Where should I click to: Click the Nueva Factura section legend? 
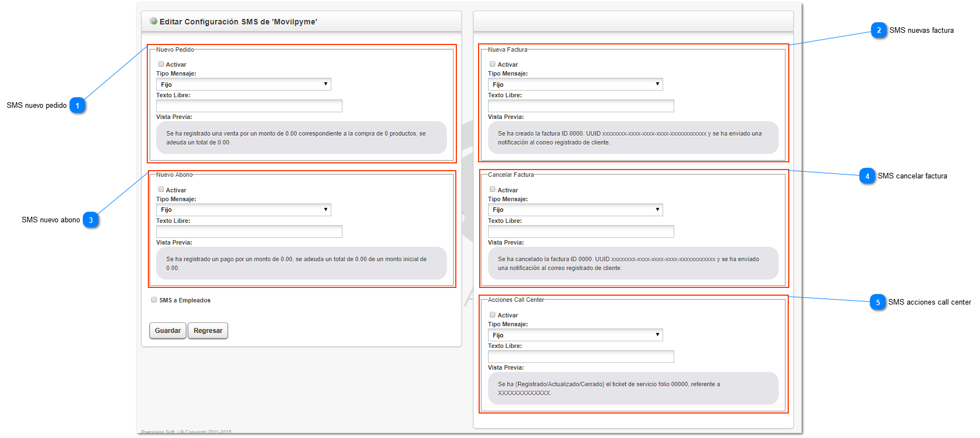click(x=508, y=49)
